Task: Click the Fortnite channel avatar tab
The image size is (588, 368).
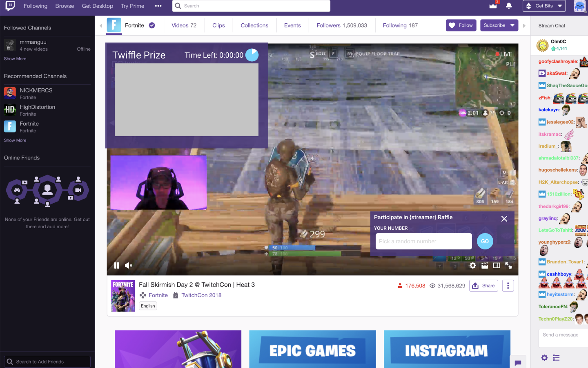Action: click(114, 25)
